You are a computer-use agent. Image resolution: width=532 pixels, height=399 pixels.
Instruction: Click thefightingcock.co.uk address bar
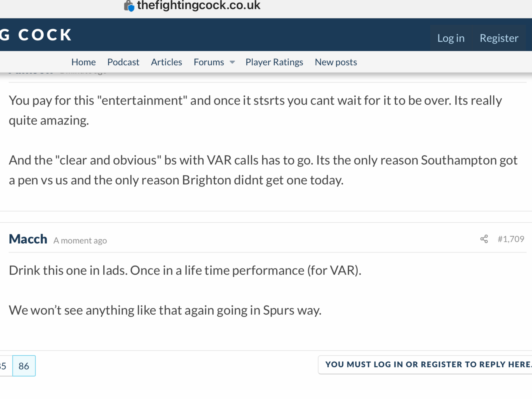click(x=198, y=5)
